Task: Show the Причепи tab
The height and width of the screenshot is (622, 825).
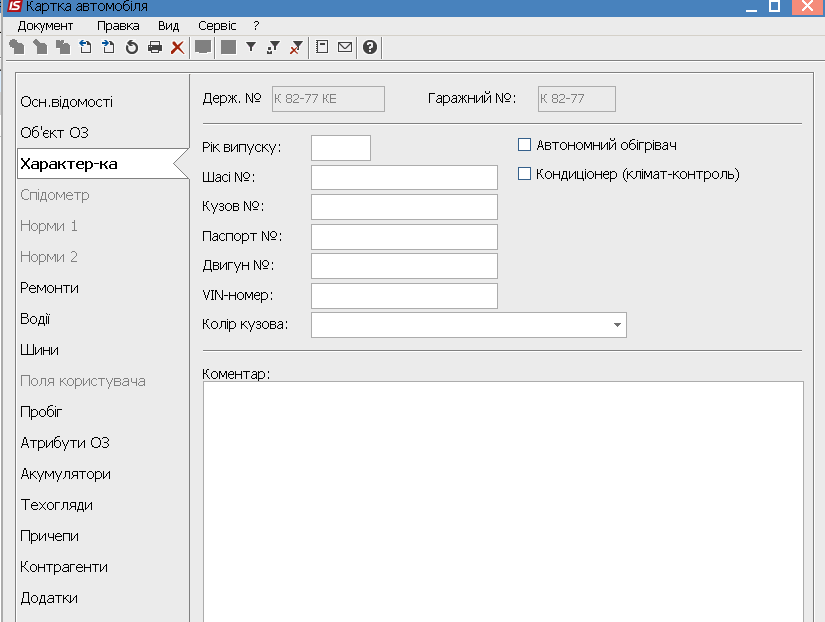Action: coord(103,536)
